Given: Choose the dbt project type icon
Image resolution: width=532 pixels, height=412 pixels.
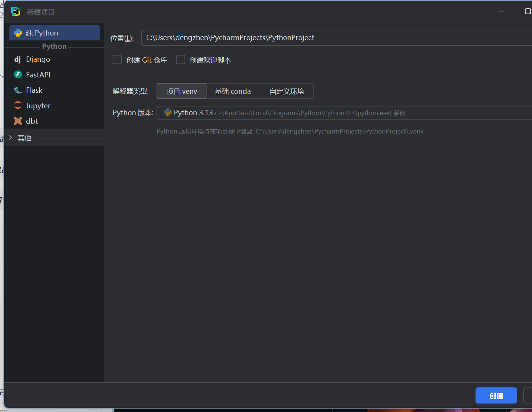Looking at the screenshot, I should pyautogui.click(x=18, y=121).
